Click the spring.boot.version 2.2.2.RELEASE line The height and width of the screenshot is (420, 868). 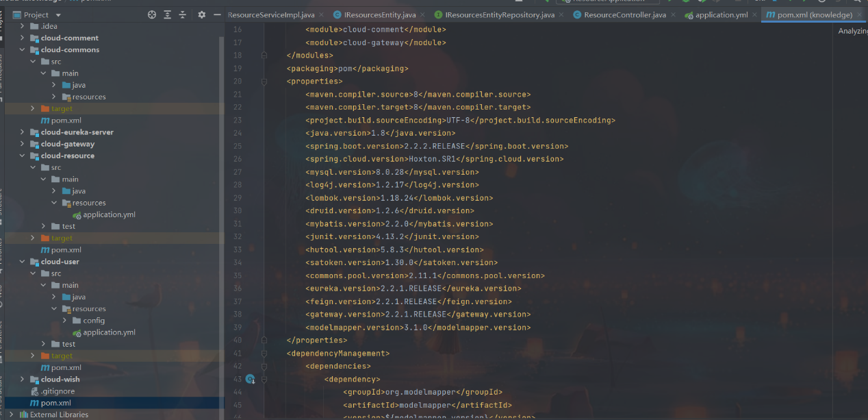point(437,146)
